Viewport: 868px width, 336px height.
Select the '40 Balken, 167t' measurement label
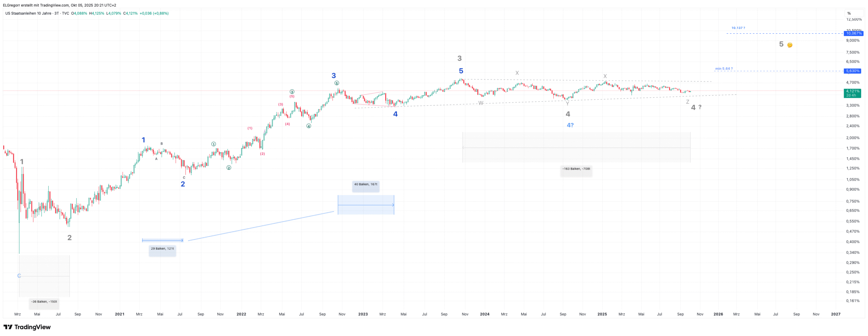[x=366, y=184]
